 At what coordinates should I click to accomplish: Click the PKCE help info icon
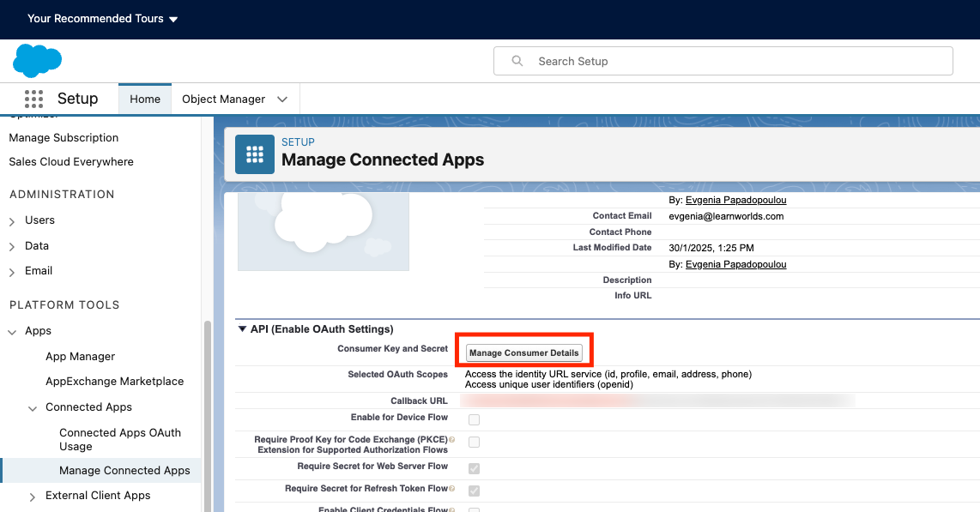452,440
